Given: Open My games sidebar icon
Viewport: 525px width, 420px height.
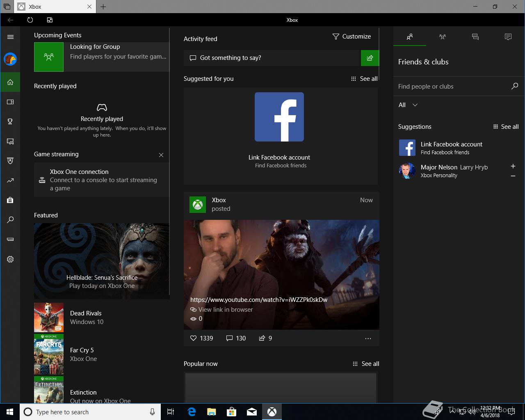Looking at the screenshot, I should 10,102.
